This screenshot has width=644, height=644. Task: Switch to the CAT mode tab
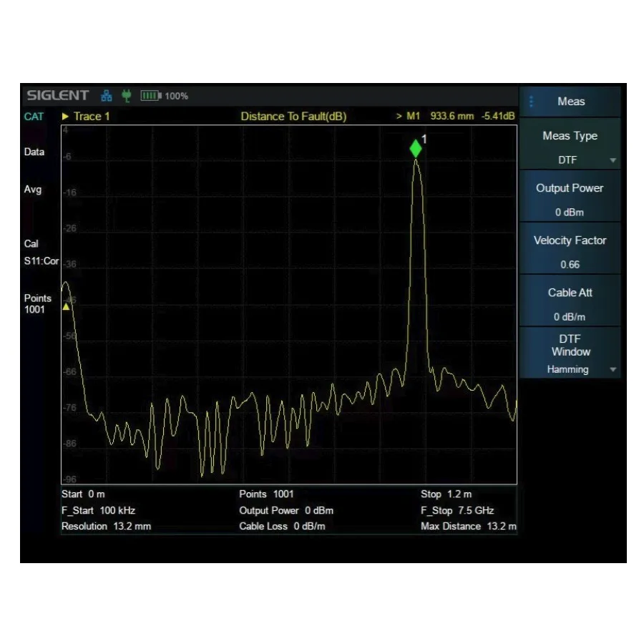click(34, 114)
